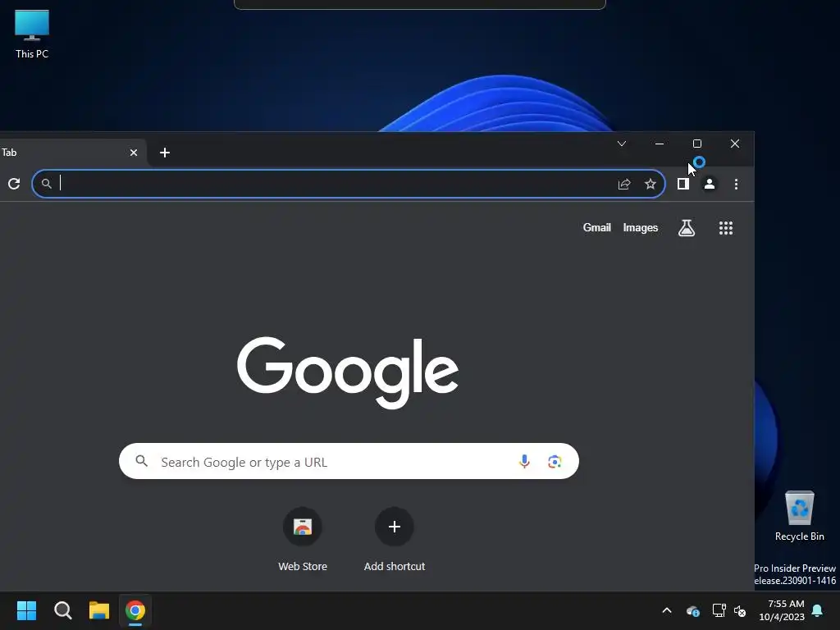
Task: Open Chrome three-dot menu
Action: 736,185
